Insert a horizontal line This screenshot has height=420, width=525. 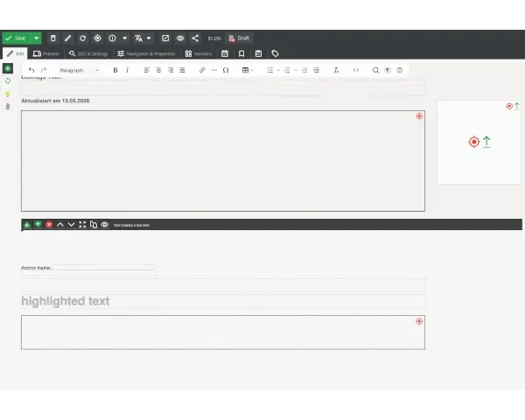click(214, 70)
